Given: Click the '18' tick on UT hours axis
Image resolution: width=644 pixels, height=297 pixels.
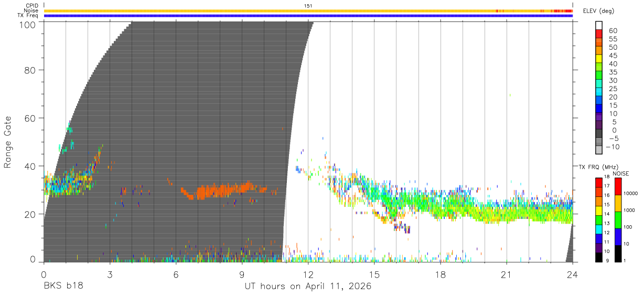Looking at the screenshot, I should (441, 274).
